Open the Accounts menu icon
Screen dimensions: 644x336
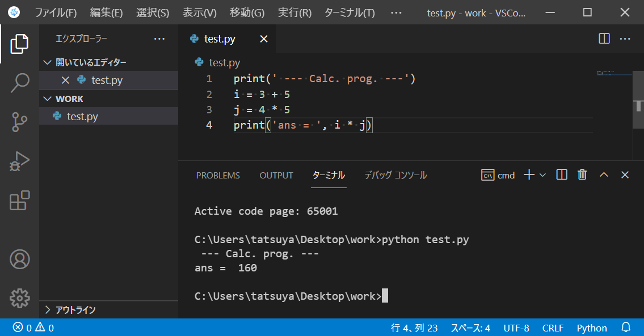click(19, 259)
